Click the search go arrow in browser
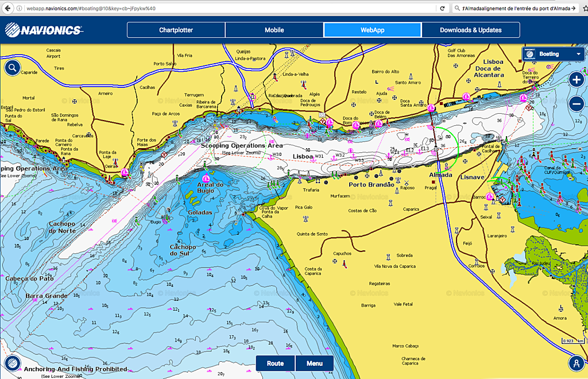The image size is (588, 379). click(x=574, y=8)
